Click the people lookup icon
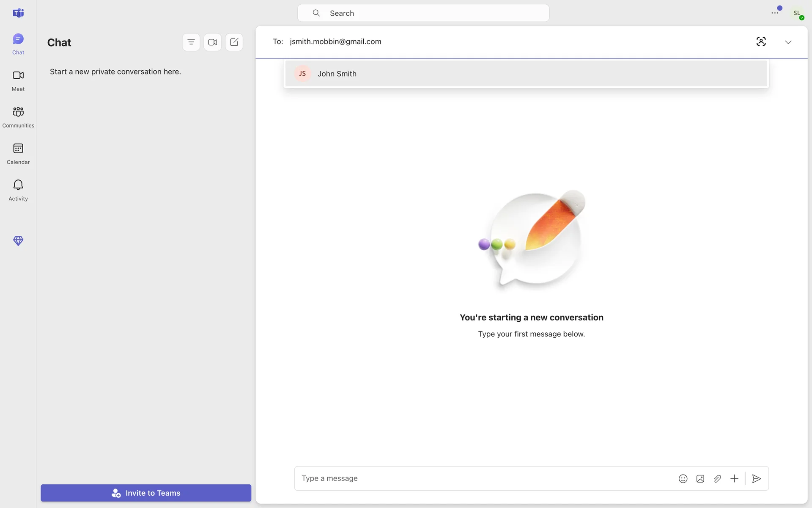812x508 pixels. 761,41
